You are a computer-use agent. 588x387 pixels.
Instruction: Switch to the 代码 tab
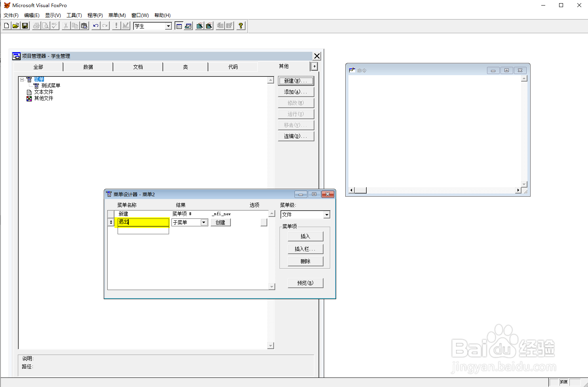coord(233,67)
